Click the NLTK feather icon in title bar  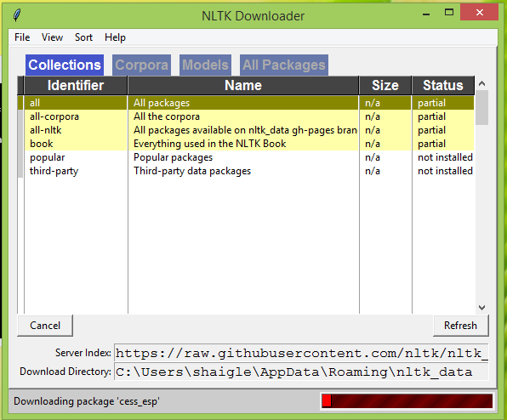coord(17,14)
